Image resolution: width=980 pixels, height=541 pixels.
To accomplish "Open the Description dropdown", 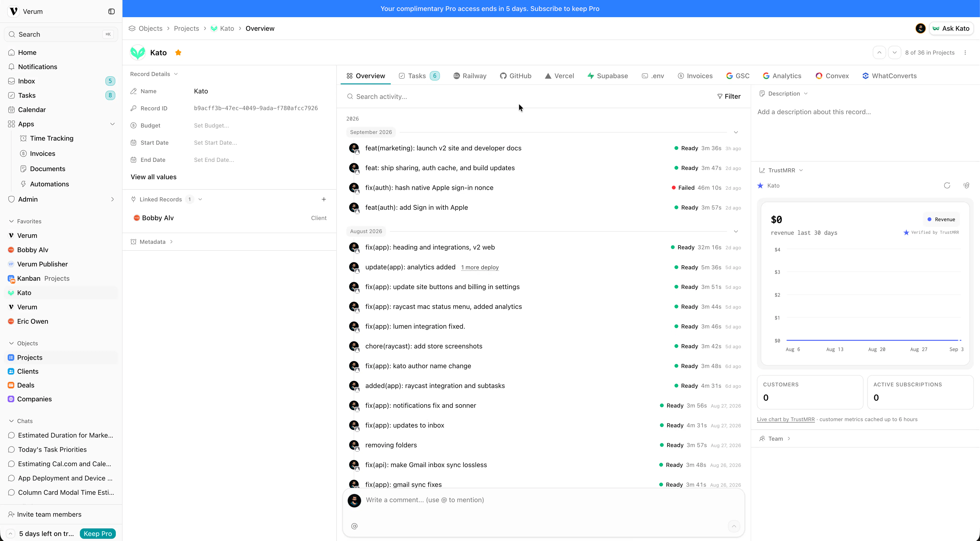I will pyautogui.click(x=784, y=94).
